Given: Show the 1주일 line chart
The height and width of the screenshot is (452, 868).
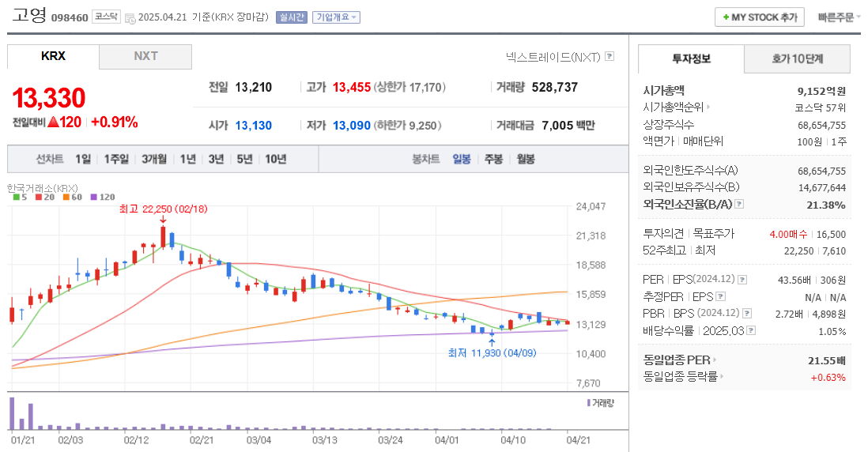Looking at the screenshot, I should tap(116, 160).
